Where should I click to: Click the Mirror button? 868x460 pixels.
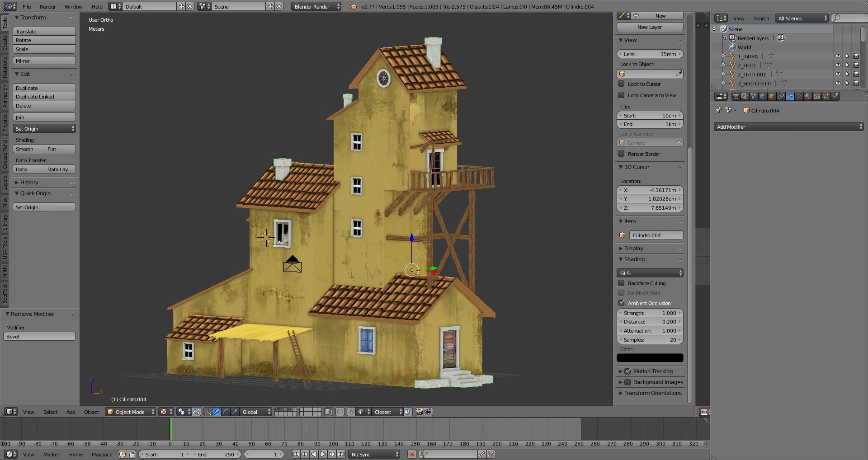click(44, 61)
